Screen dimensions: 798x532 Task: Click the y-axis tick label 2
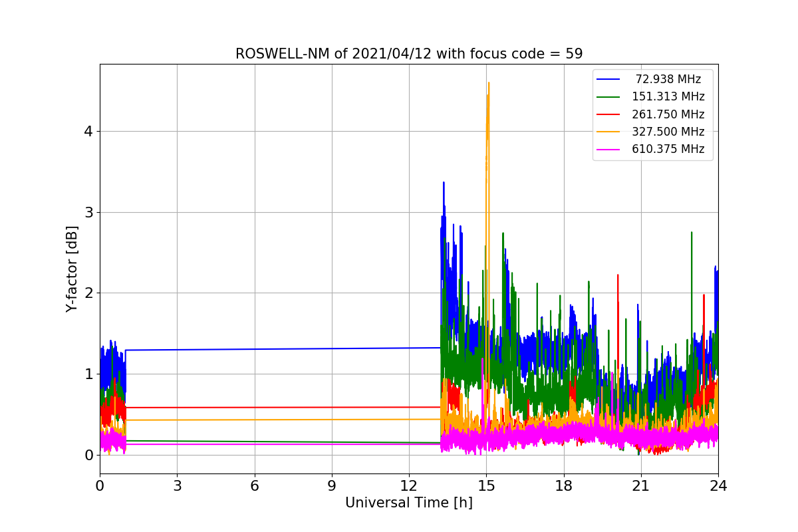click(x=88, y=293)
